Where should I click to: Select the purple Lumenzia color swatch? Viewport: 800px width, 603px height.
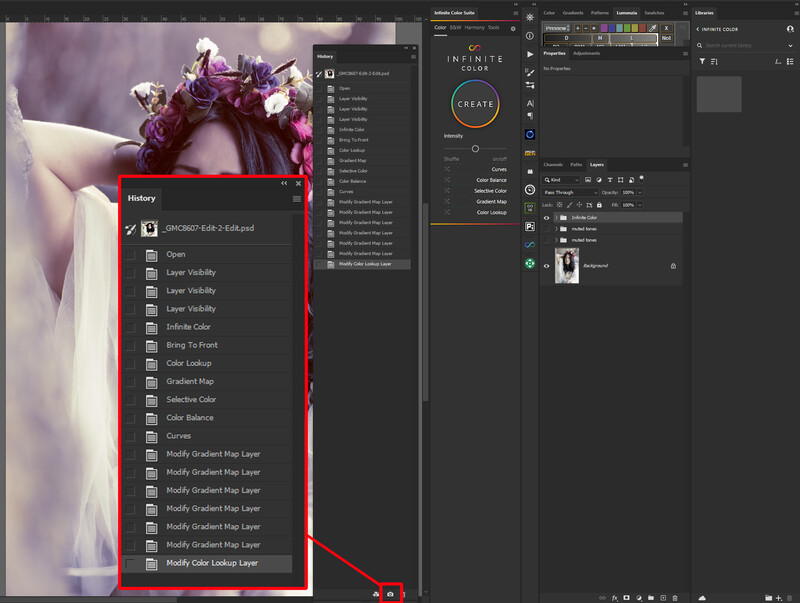point(604,28)
